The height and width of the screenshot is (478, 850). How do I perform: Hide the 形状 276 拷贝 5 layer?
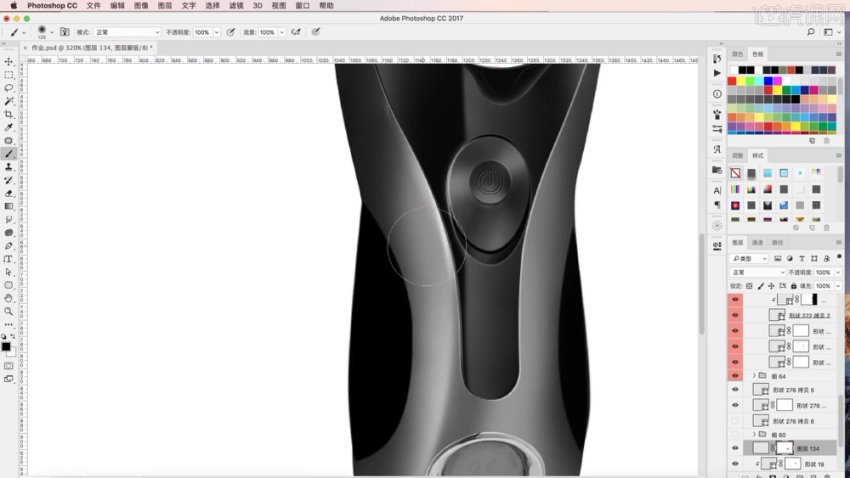coord(735,390)
